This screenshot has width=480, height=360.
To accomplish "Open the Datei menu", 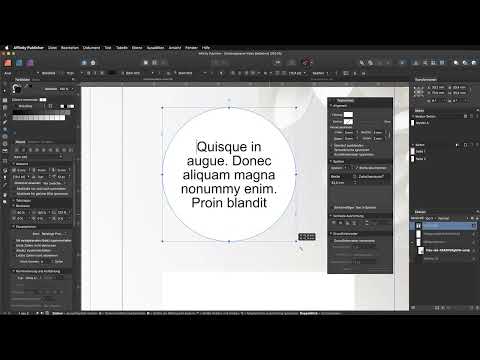I will pyautogui.click(x=52, y=48).
